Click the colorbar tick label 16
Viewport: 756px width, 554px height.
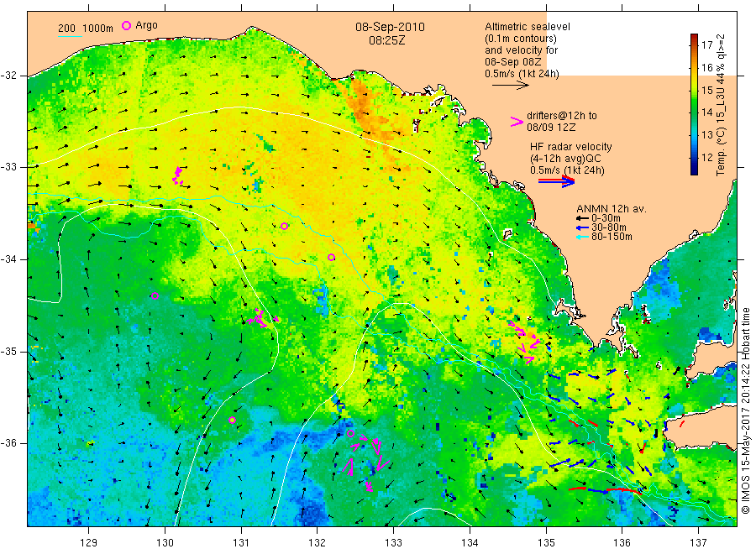706,67
